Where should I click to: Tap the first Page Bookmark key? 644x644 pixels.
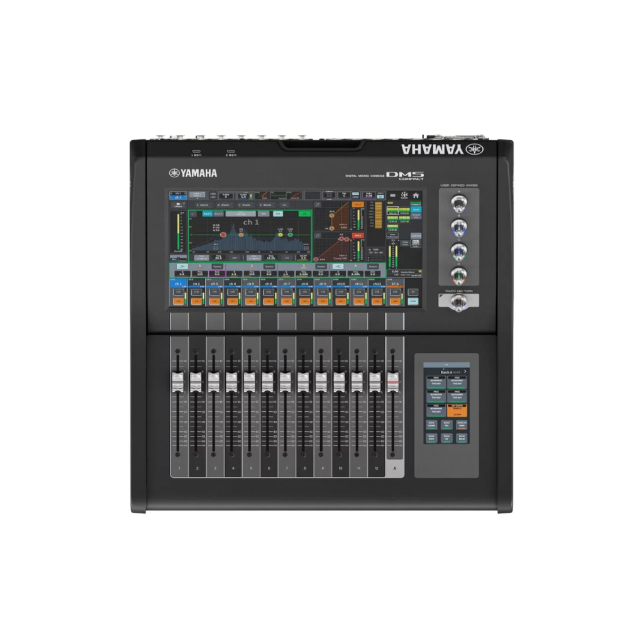point(436,382)
